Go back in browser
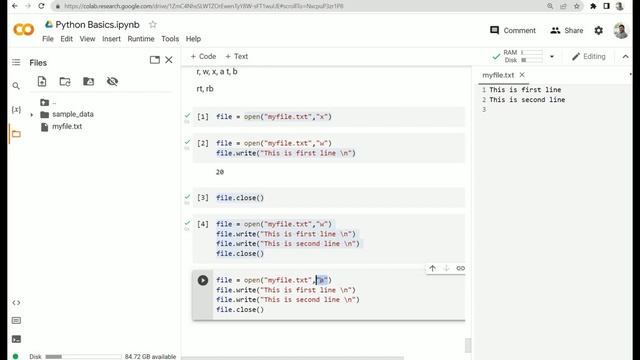The image size is (640, 360). pyautogui.click(x=15, y=6)
